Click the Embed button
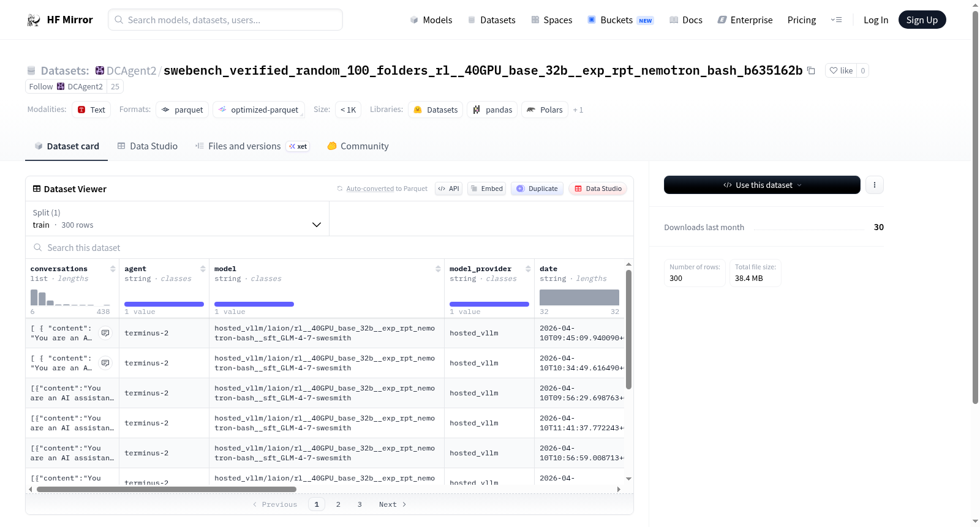This screenshot has height=527, width=980. [x=487, y=189]
